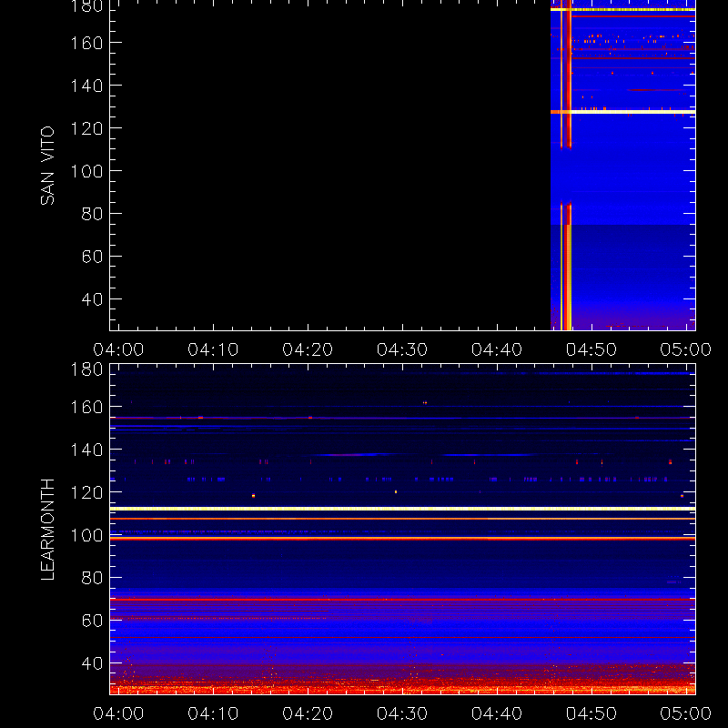
Task: Click the 100 frequency label on San Vito axis
Action: [86, 171]
